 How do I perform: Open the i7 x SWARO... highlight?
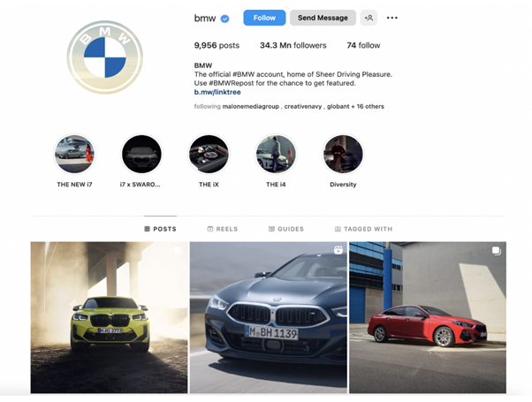point(141,155)
